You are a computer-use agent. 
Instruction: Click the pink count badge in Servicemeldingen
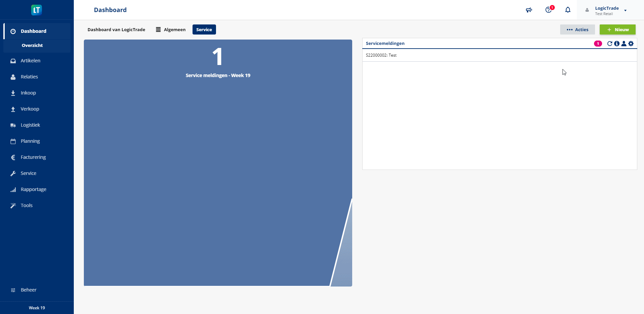(598, 44)
